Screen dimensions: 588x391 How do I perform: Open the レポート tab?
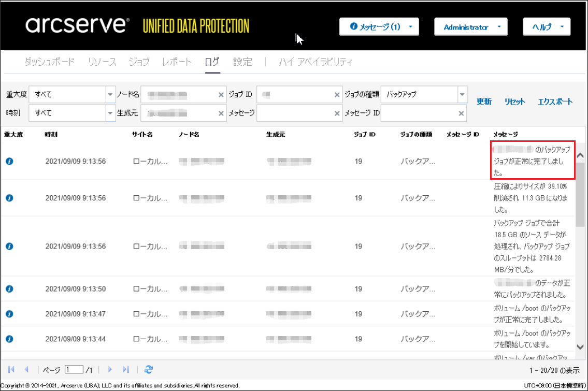(x=177, y=62)
